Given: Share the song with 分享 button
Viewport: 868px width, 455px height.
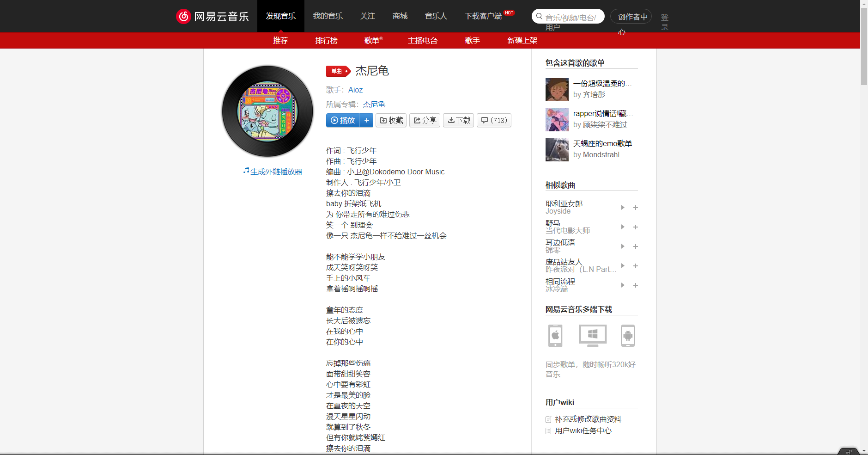Looking at the screenshot, I should click(x=425, y=120).
